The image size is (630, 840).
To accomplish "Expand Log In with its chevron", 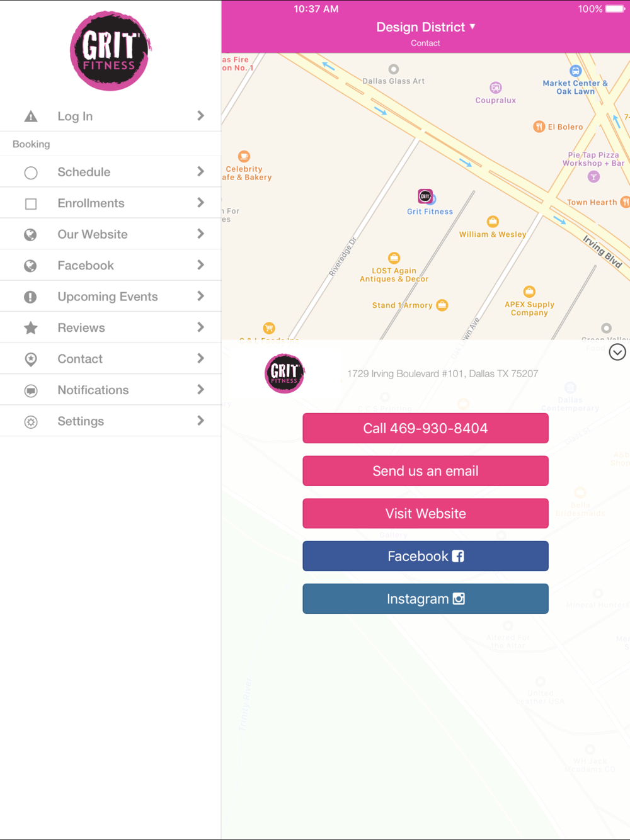I will [x=200, y=116].
